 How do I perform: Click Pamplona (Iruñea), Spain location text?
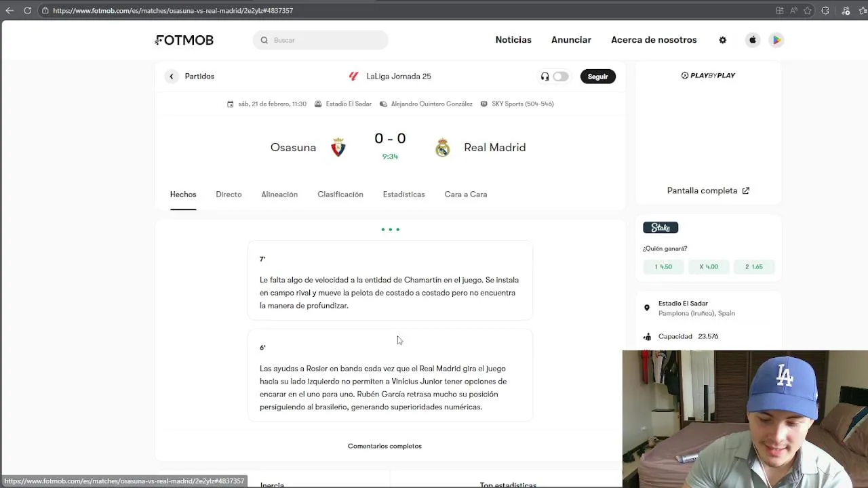pos(696,313)
